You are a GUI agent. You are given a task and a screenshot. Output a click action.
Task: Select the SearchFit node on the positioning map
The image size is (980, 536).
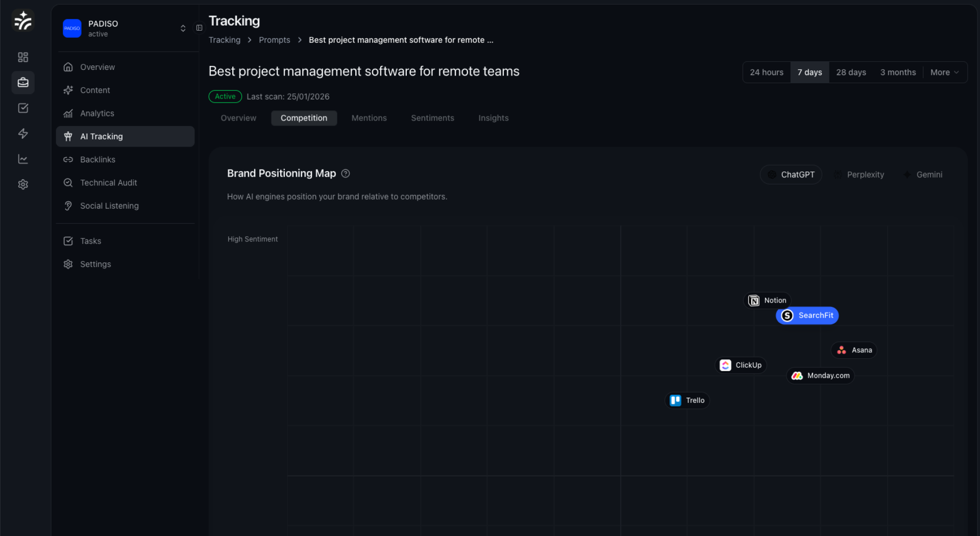tap(806, 315)
